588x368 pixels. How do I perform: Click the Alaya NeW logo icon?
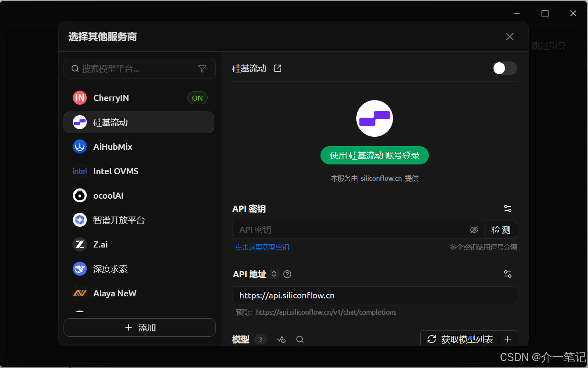(80, 293)
